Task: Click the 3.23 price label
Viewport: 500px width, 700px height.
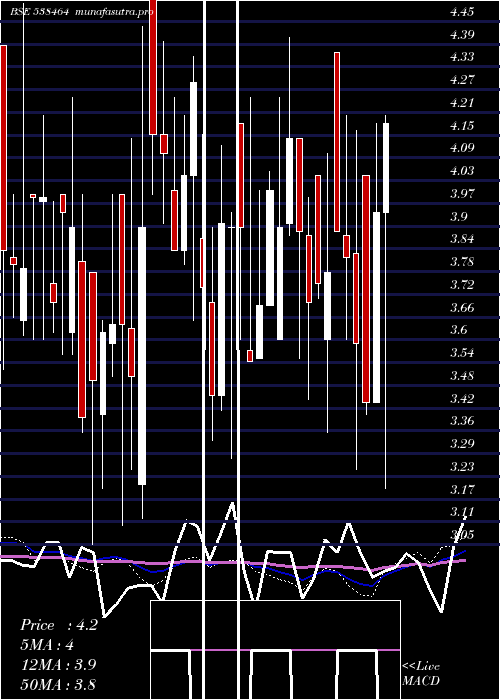Action: point(462,467)
